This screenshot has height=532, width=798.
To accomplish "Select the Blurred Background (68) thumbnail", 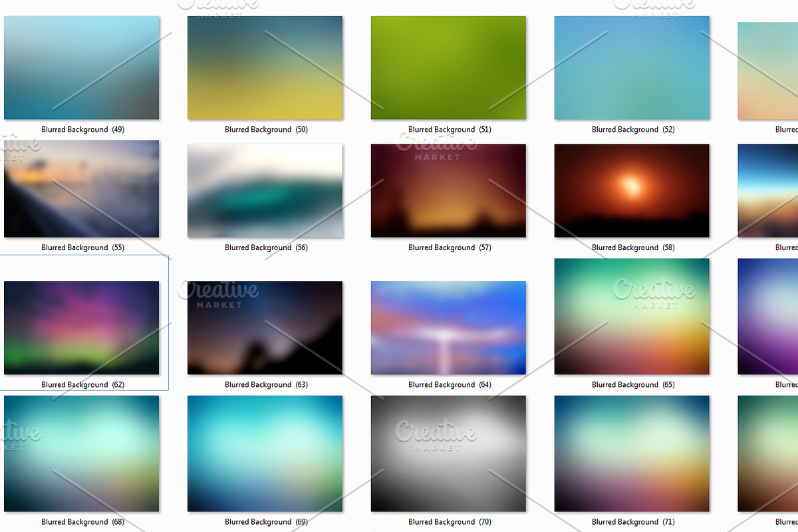I will (82, 454).
